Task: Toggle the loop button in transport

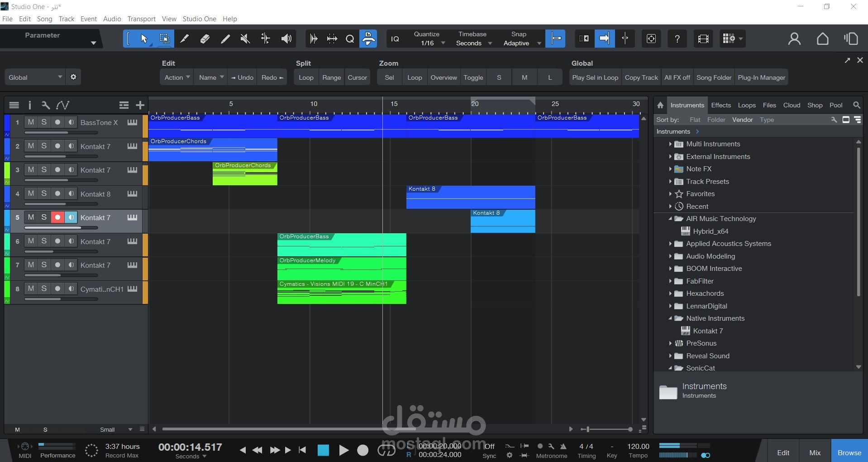Action: [x=386, y=450]
